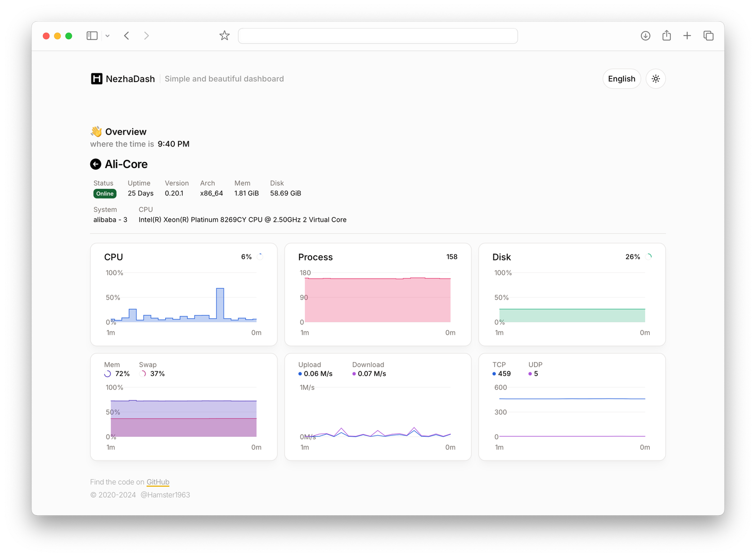Click the share icon in toolbar

(x=666, y=36)
